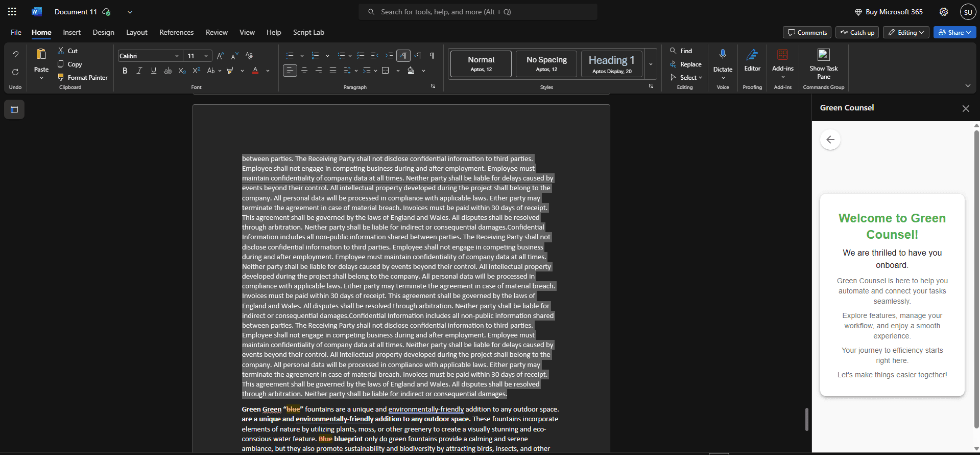The width and height of the screenshot is (980, 455).
Task: Switch to the Script Lab tab
Action: tap(308, 32)
